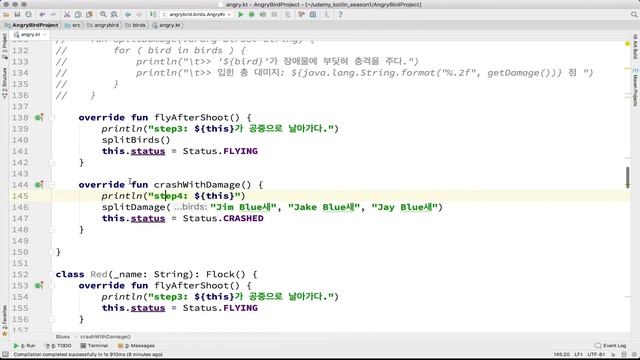Collapse fold end marker at line 156
The image size is (640, 360).
point(52,319)
